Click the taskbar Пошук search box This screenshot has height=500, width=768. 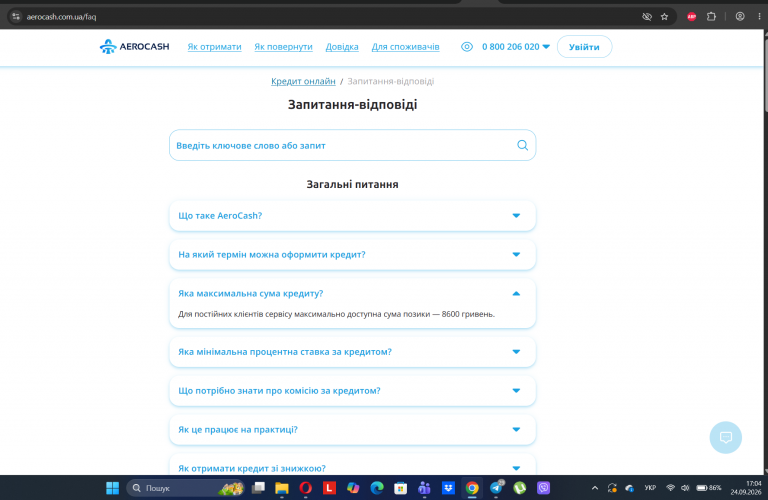pyautogui.click(x=186, y=488)
